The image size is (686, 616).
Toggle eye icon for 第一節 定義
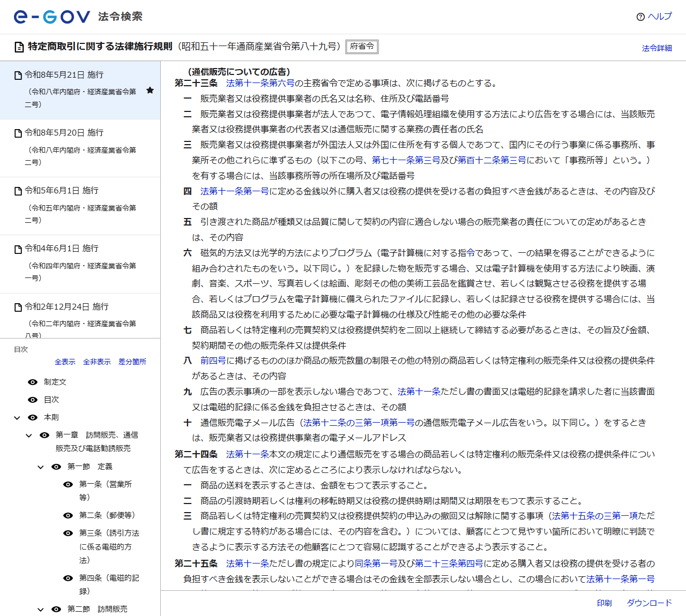tap(56, 467)
